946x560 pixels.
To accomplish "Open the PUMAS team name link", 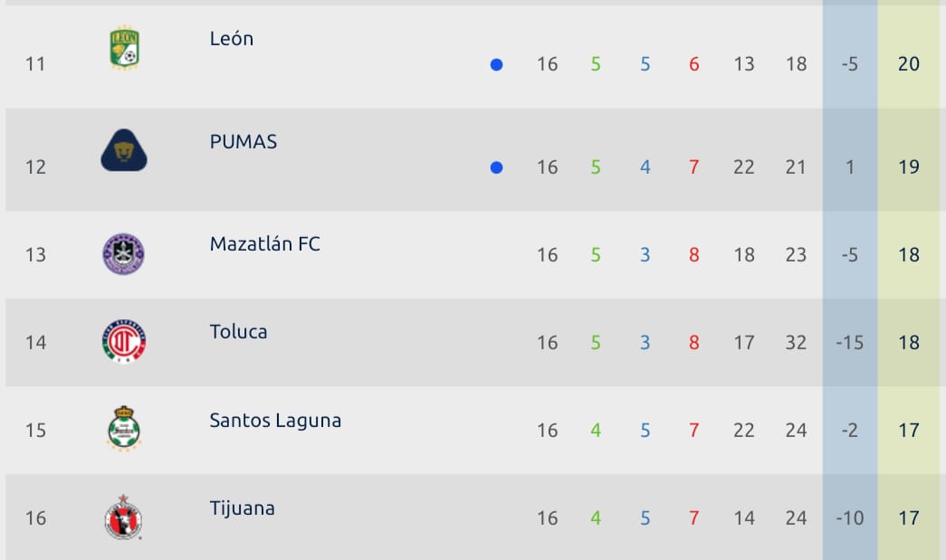I will click(x=244, y=142).
